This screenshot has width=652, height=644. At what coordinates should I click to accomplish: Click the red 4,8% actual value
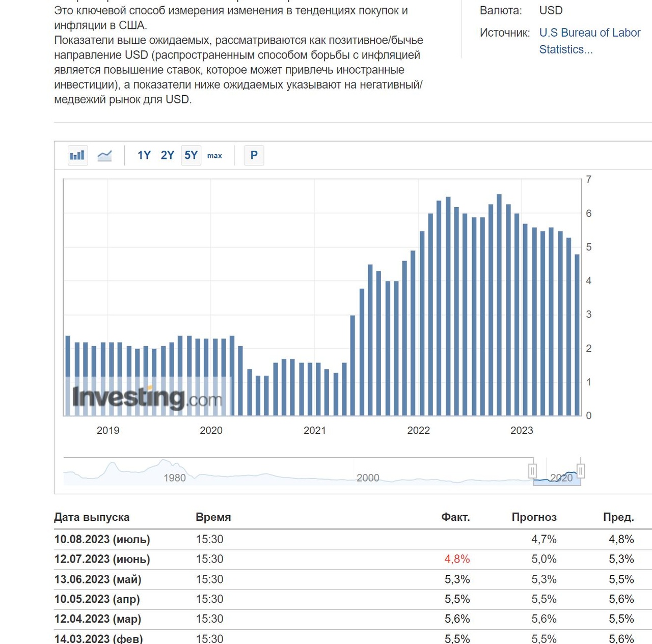pyautogui.click(x=457, y=559)
